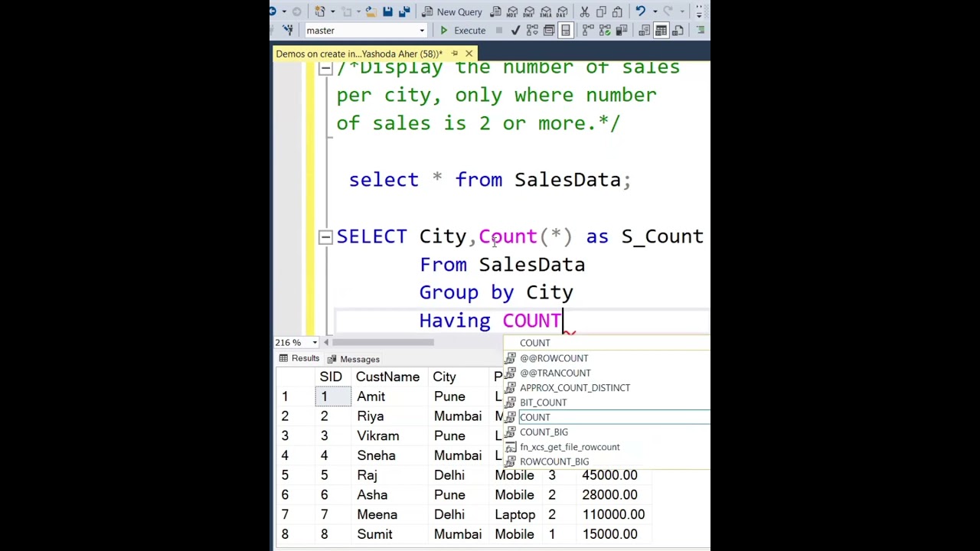Toggle Include Live Query Statistics

click(604, 31)
